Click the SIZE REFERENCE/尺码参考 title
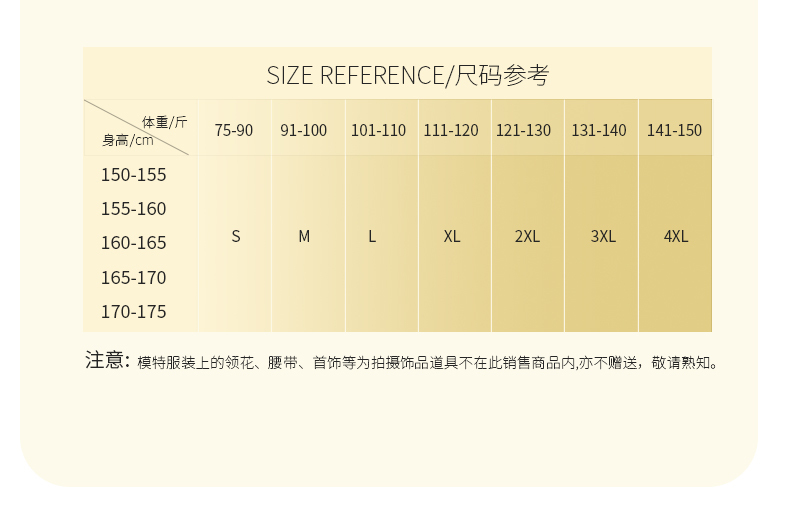The width and height of the screenshot is (790, 525). coord(407,75)
